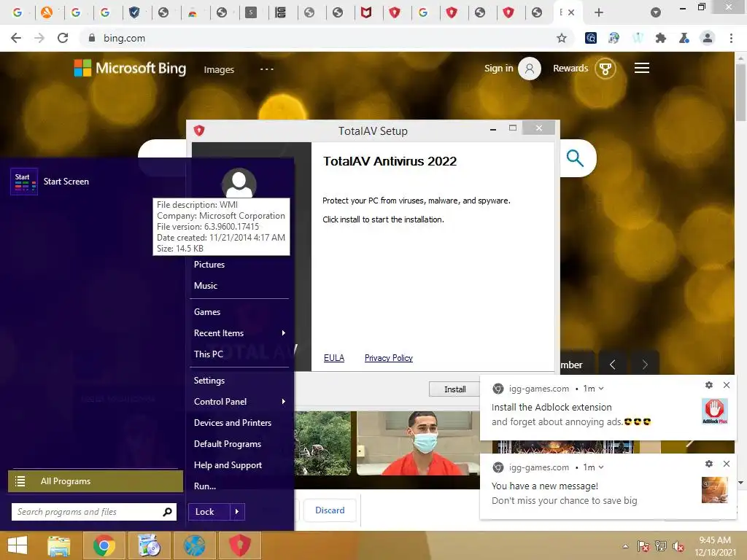Click the user account picture in Start menu
The height and width of the screenshot is (560, 747).
tap(239, 183)
